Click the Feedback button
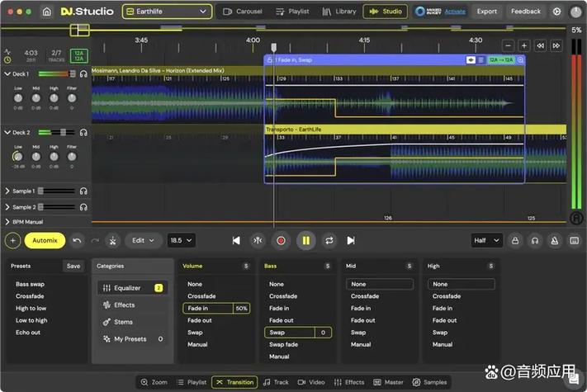 526,12
